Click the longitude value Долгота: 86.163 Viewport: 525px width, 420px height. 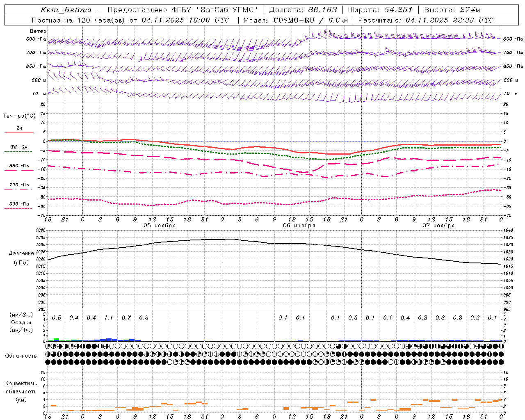pyautogui.click(x=303, y=10)
